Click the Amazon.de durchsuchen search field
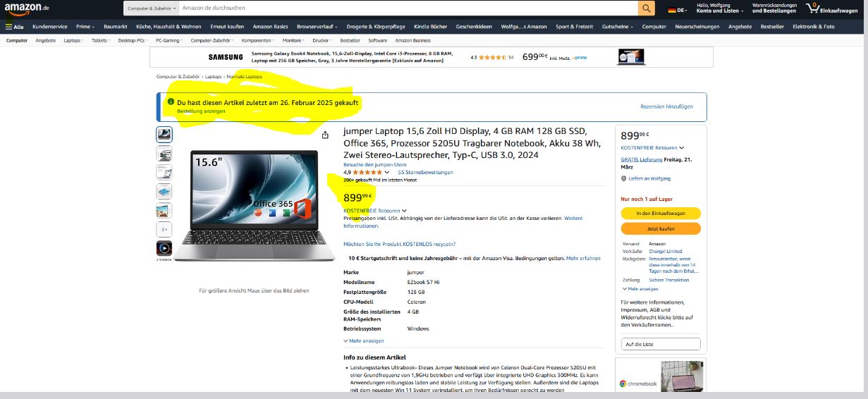 tap(407, 8)
